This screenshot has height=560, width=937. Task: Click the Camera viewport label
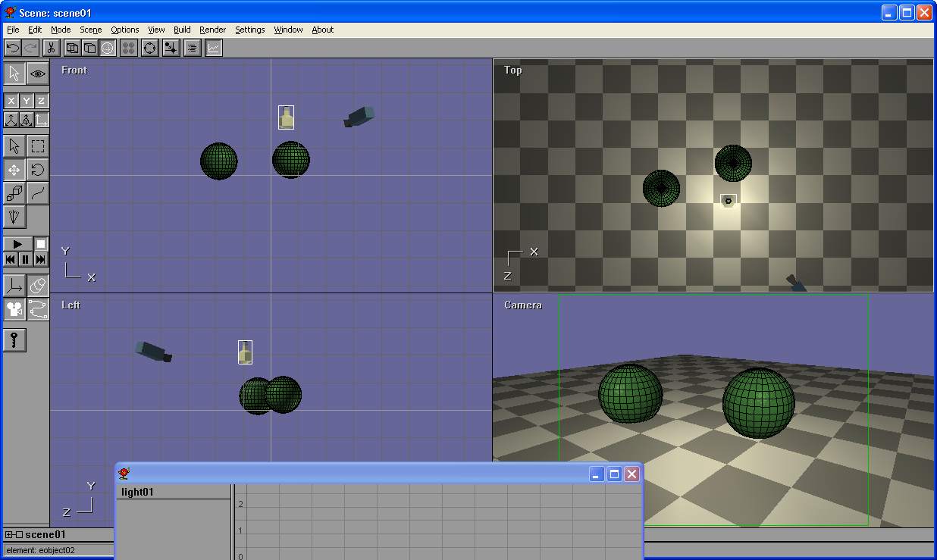pyautogui.click(x=523, y=305)
